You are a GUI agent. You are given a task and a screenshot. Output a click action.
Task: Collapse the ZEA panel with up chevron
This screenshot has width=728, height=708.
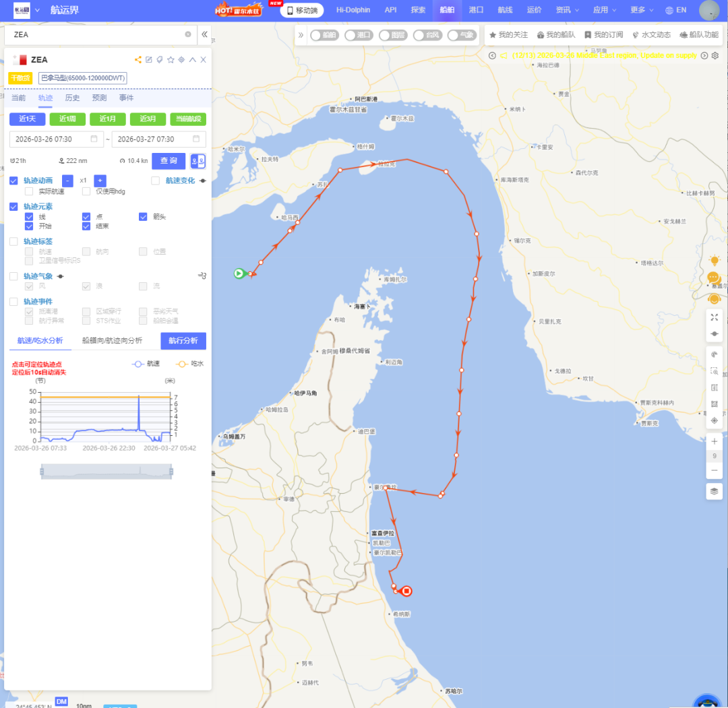tap(192, 60)
